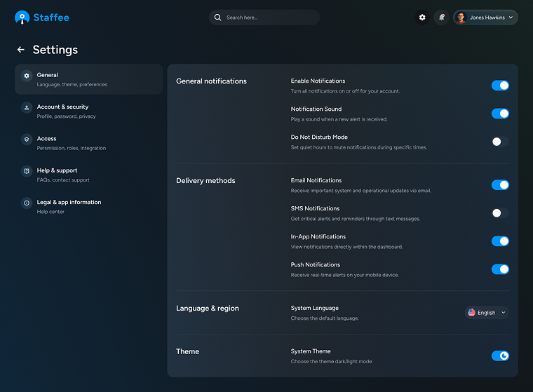533x392 pixels.
Task: Click the Legal & app information icon
Action: [27, 203]
